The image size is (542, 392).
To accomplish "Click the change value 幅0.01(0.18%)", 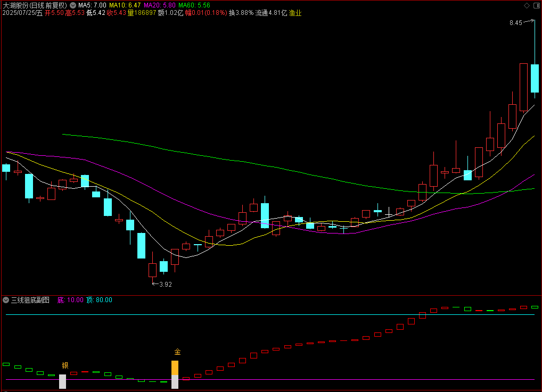I will 206,13.
